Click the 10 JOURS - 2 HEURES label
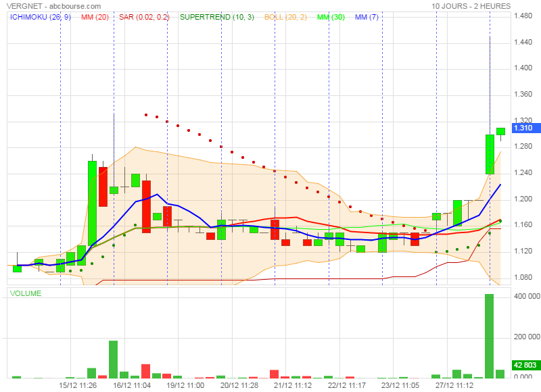541x392 pixels. click(471, 6)
